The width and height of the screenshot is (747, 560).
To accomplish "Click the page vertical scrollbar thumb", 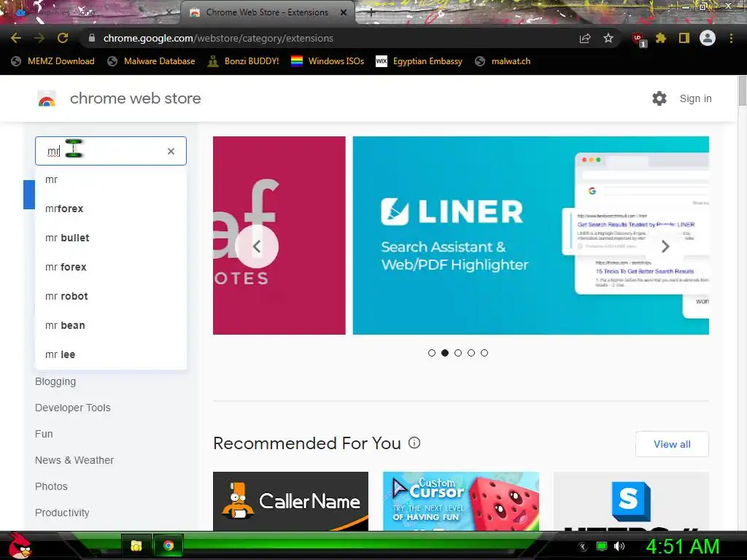I will coord(742,90).
